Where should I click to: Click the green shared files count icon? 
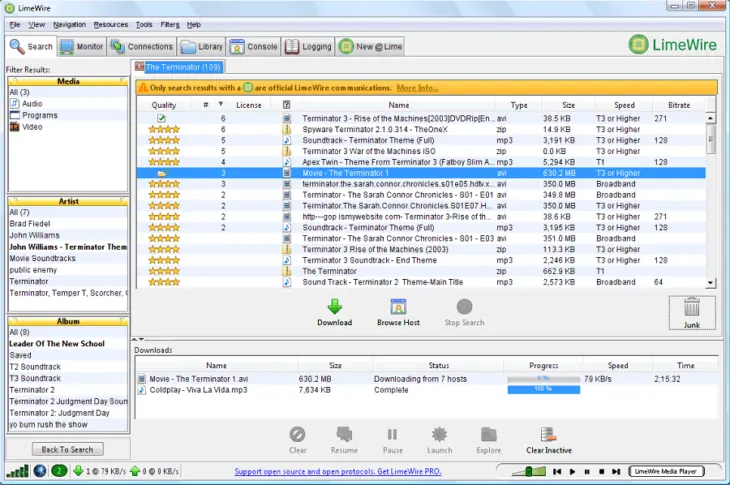(59, 471)
